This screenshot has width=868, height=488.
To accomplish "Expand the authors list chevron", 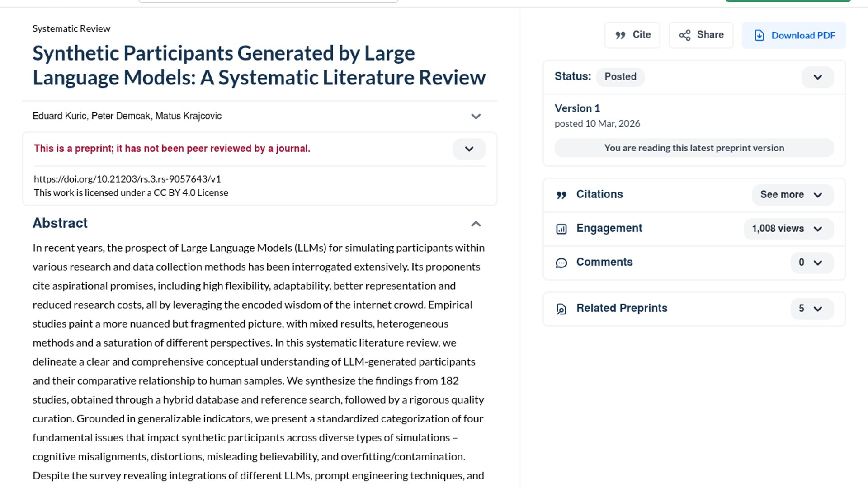I will tap(476, 116).
